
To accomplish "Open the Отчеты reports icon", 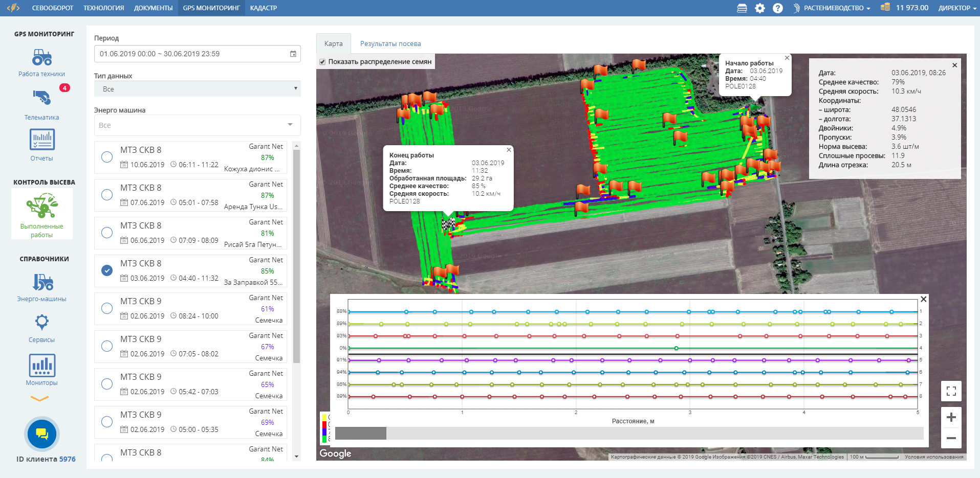I will click(x=42, y=140).
